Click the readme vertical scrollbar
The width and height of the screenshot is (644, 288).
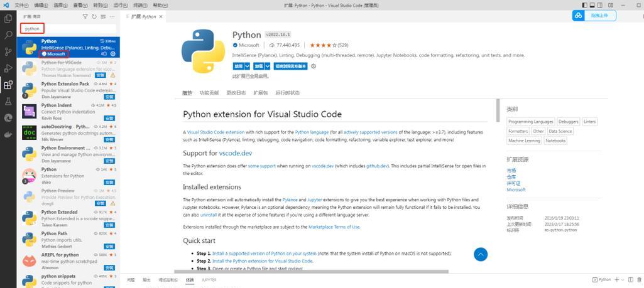[x=498, y=111]
